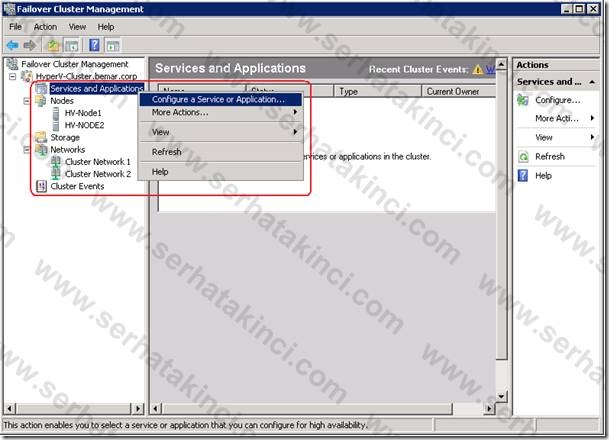
Task: Click the Services and Applications tree icon
Action: point(42,89)
